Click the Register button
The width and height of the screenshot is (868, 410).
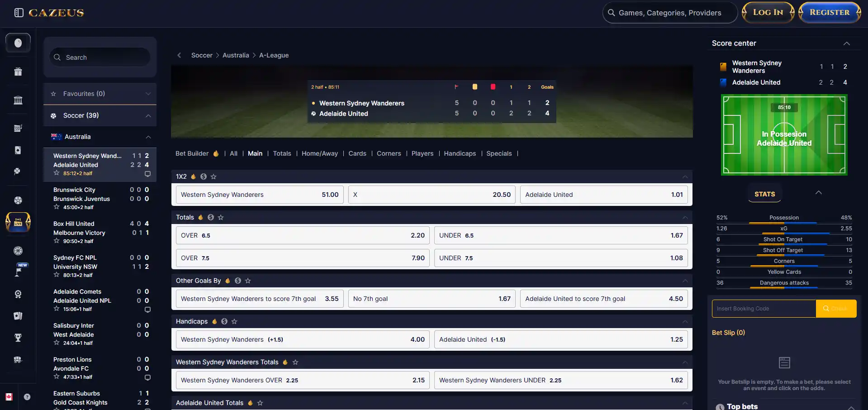tap(830, 12)
